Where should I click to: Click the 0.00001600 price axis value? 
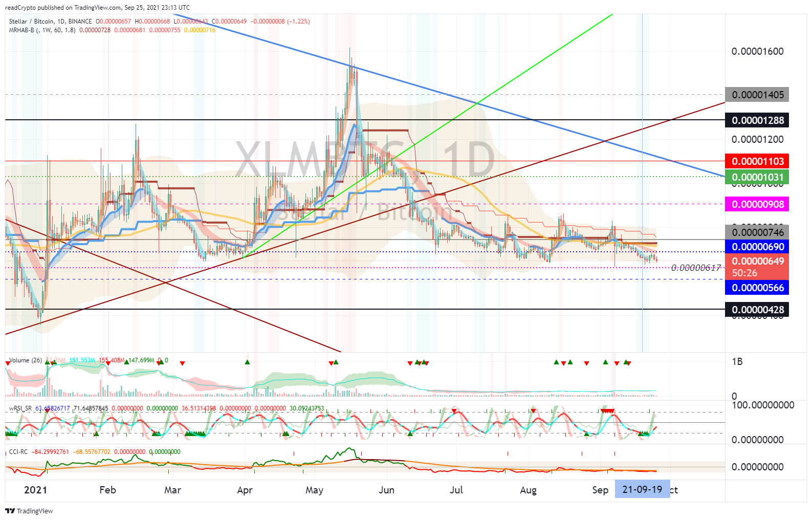pyautogui.click(x=757, y=51)
